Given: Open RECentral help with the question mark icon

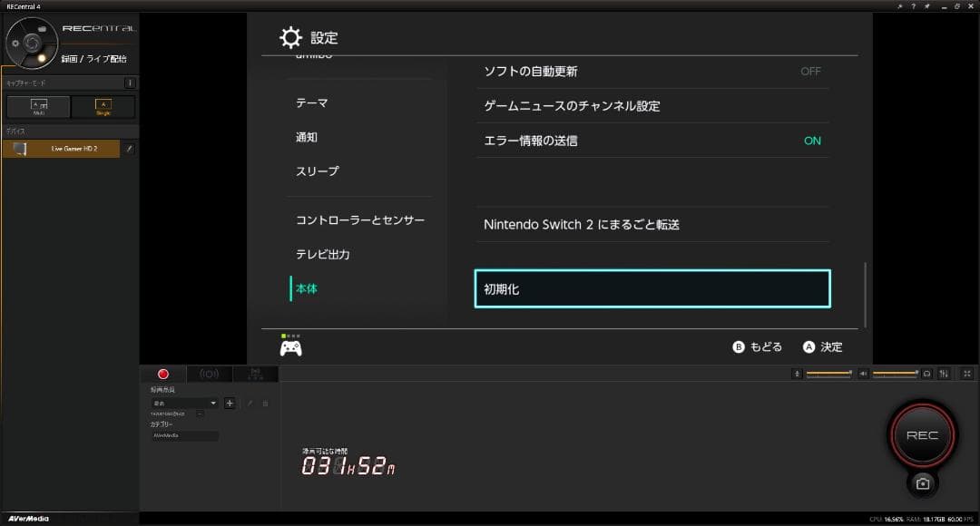Looking at the screenshot, I should point(913,6).
